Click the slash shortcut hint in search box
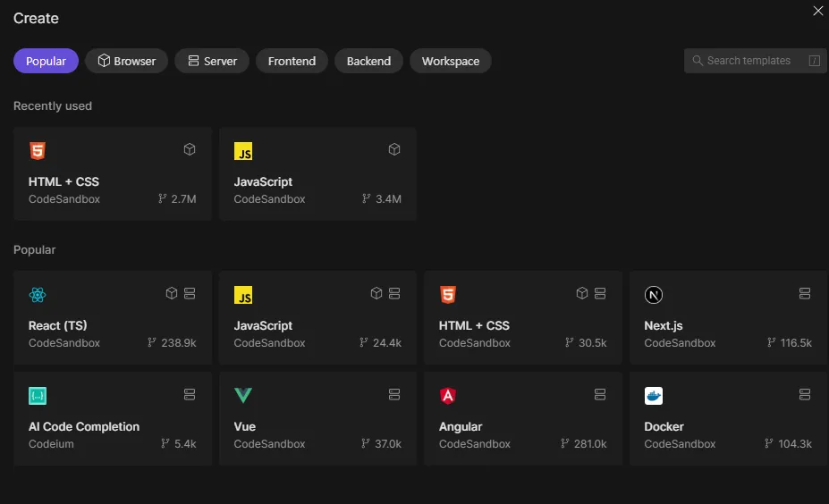Screen dimensions: 829x504 814,61
